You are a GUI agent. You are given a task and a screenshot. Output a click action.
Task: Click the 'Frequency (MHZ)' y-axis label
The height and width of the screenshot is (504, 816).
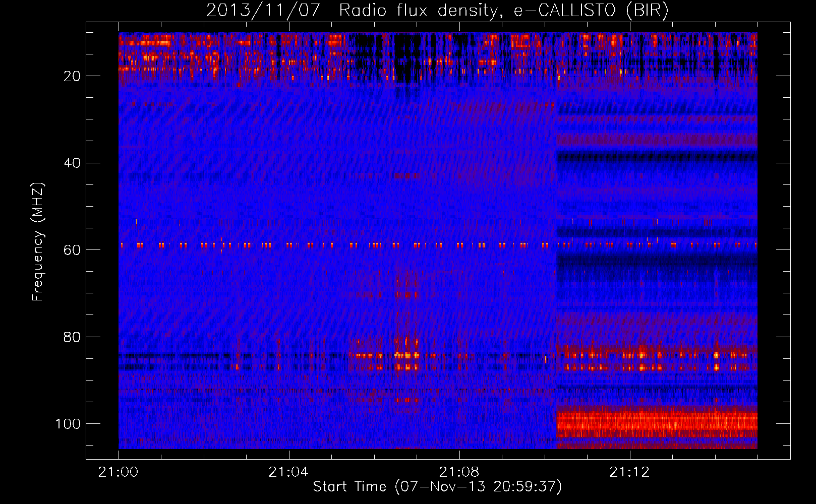tap(38, 242)
